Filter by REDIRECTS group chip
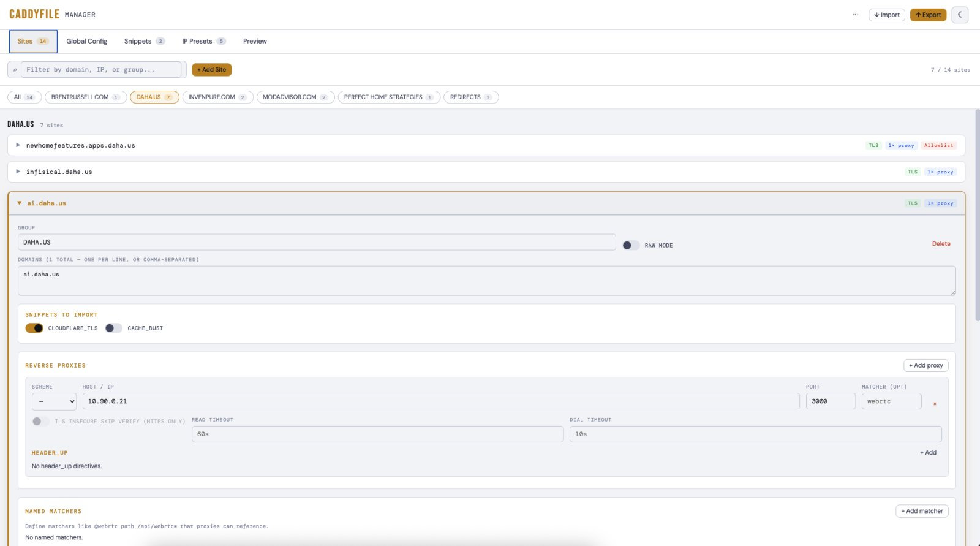Screen dimensions: 980x546 coord(471,97)
